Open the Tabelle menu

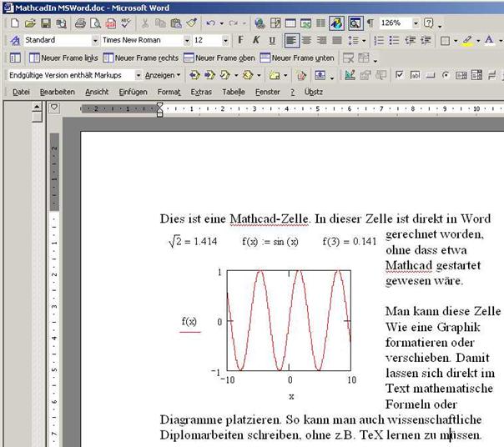coord(234,92)
